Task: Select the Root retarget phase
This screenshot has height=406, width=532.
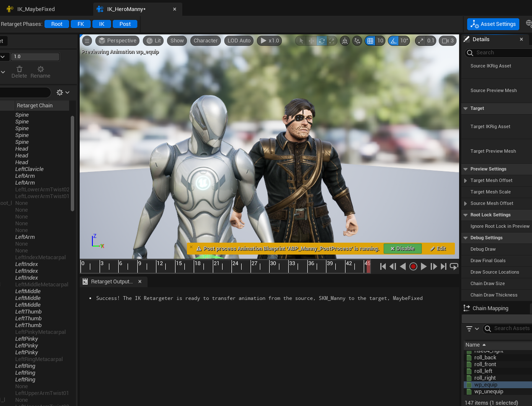Action: tap(57, 24)
